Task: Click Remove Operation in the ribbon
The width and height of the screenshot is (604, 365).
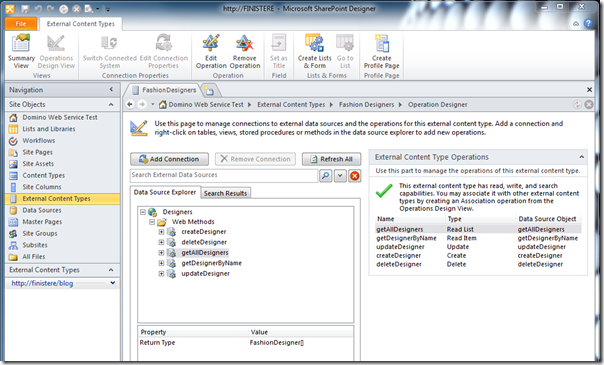Action: click(x=245, y=51)
